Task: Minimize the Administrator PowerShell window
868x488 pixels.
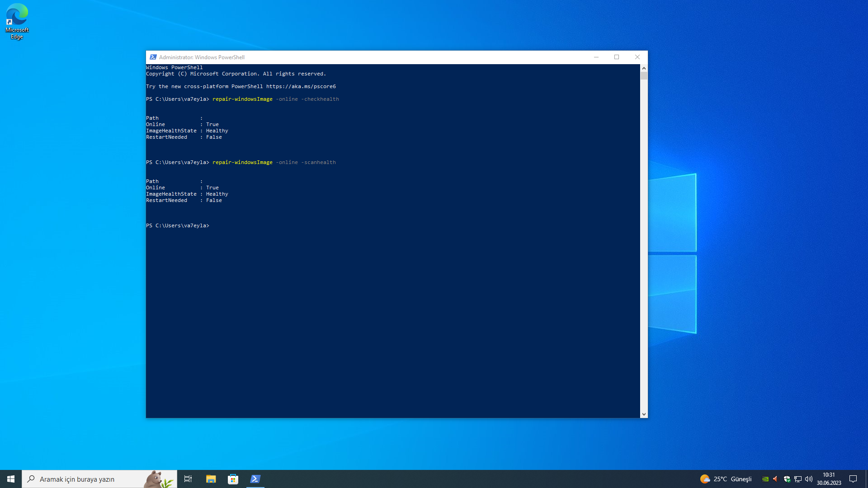Action: coord(596,57)
